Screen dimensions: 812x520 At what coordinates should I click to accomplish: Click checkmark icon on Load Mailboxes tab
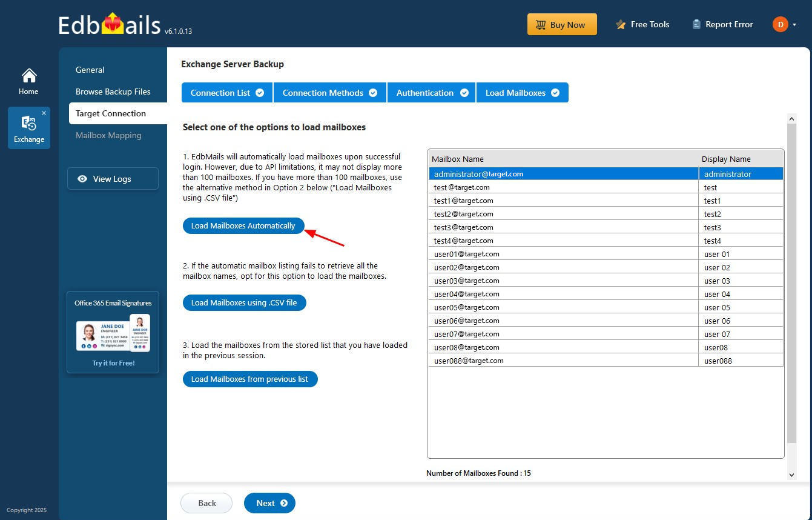point(555,93)
